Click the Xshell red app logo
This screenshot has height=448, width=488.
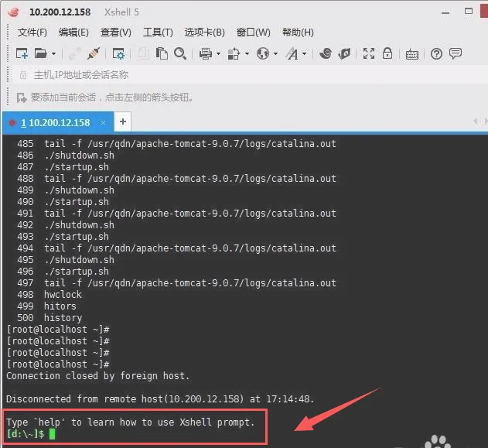[13, 12]
